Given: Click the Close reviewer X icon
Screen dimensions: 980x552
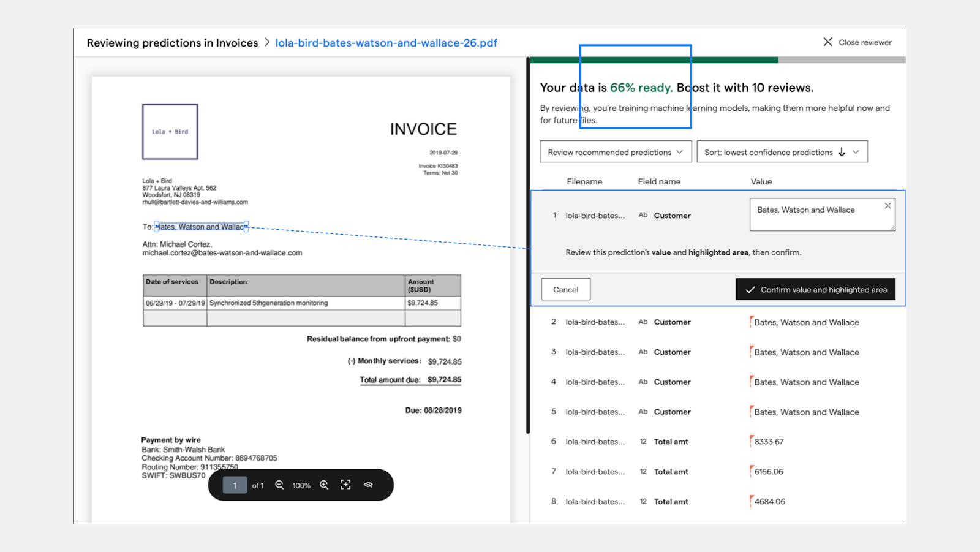Looking at the screenshot, I should point(827,42).
